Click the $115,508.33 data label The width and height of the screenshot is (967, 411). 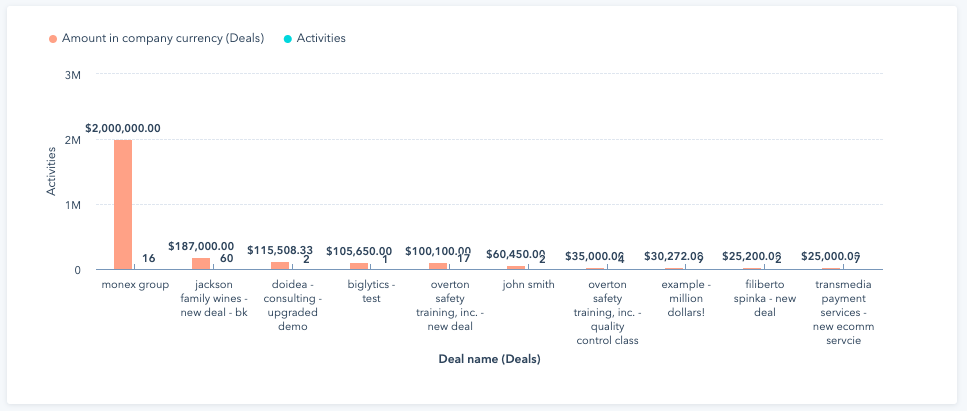[279, 250]
